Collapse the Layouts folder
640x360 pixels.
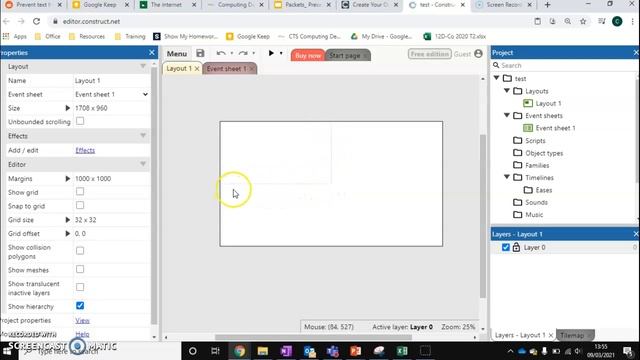pyautogui.click(x=507, y=91)
